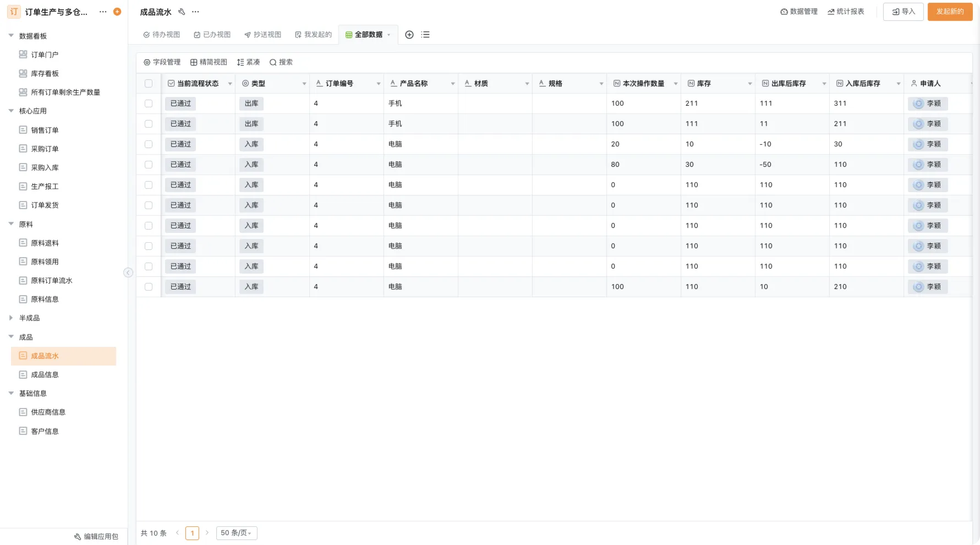This screenshot has width=980, height=545.
Task: Open 统计报表 statistics report
Action: pos(846,12)
